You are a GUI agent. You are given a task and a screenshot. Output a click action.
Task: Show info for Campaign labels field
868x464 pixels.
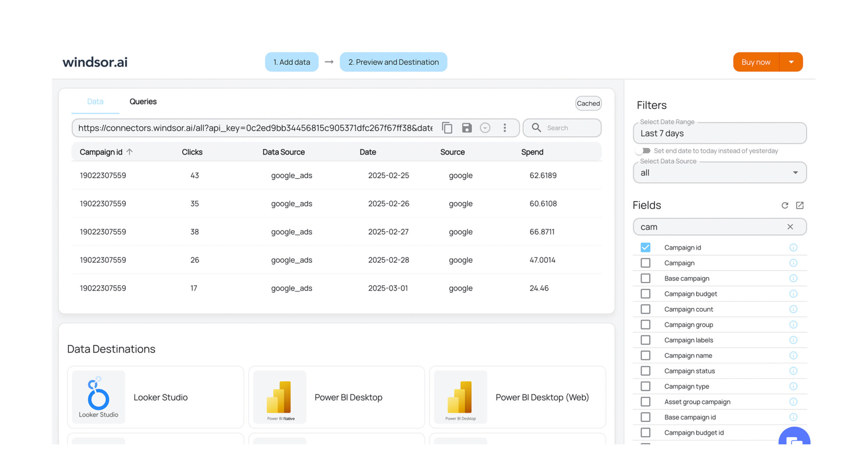tap(793, 340)
